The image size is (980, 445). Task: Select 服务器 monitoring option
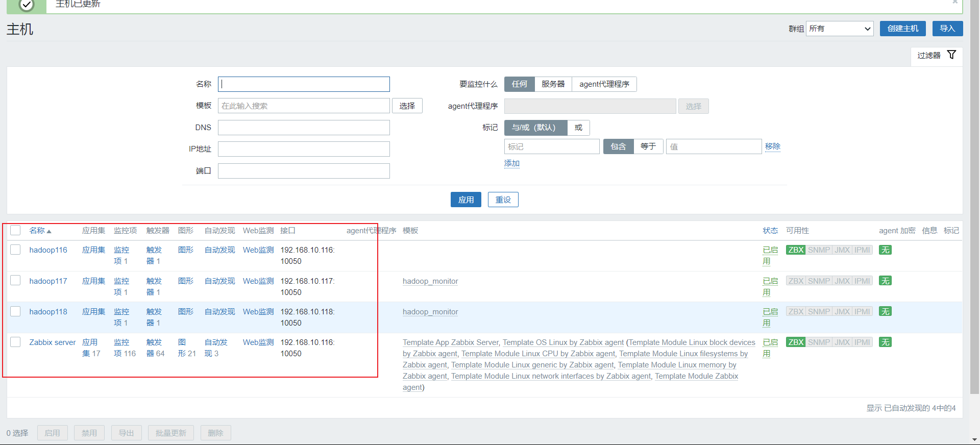click(553, 84)
